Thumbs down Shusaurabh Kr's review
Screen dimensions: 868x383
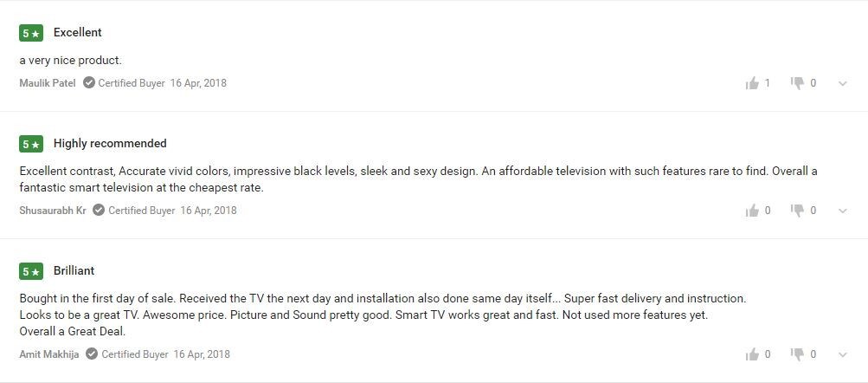pos(797,211)
